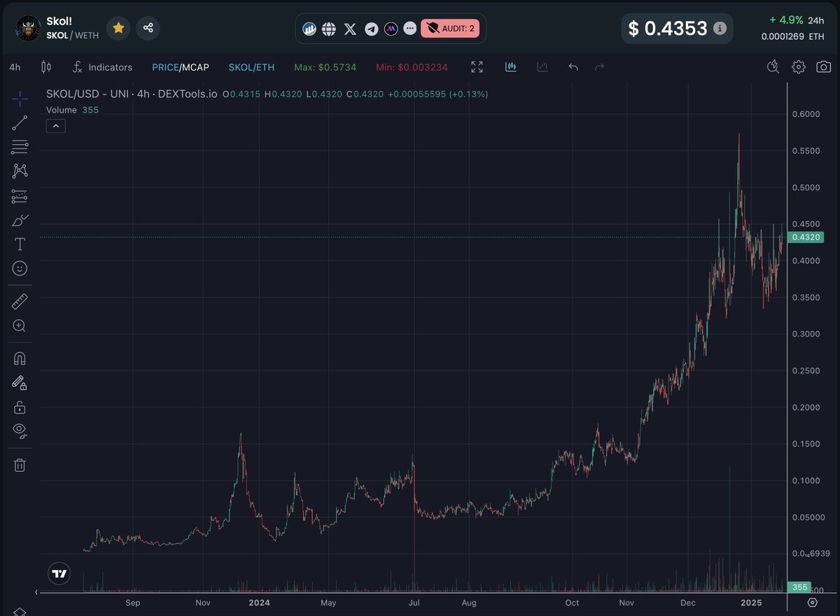Toggle lock all drawing tools
Viewport: 840px width, 616px height.
pos(20,407)
